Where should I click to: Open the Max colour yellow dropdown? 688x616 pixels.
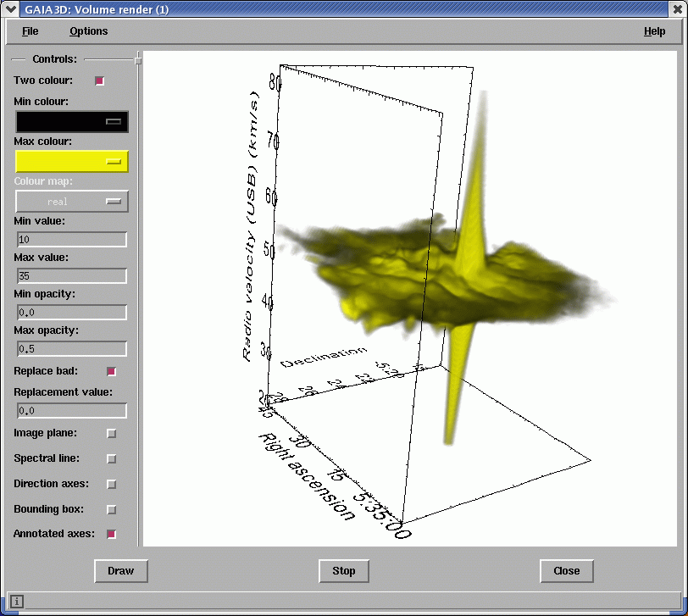tap(72, 162)
